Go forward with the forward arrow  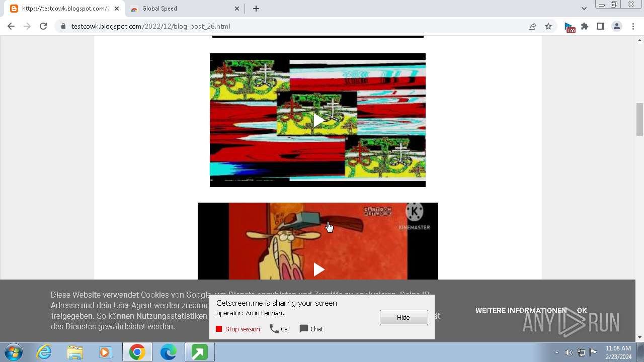point(27,26)
